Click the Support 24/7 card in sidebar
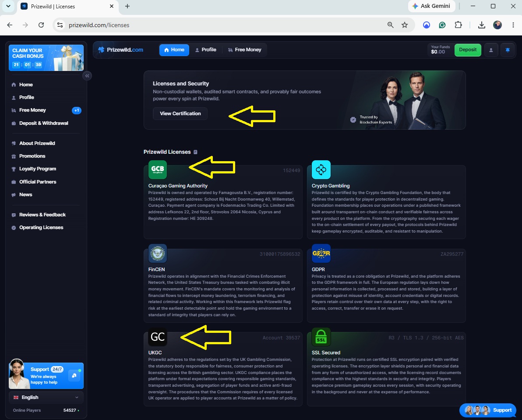522x420 pixels. click(46, 375)
